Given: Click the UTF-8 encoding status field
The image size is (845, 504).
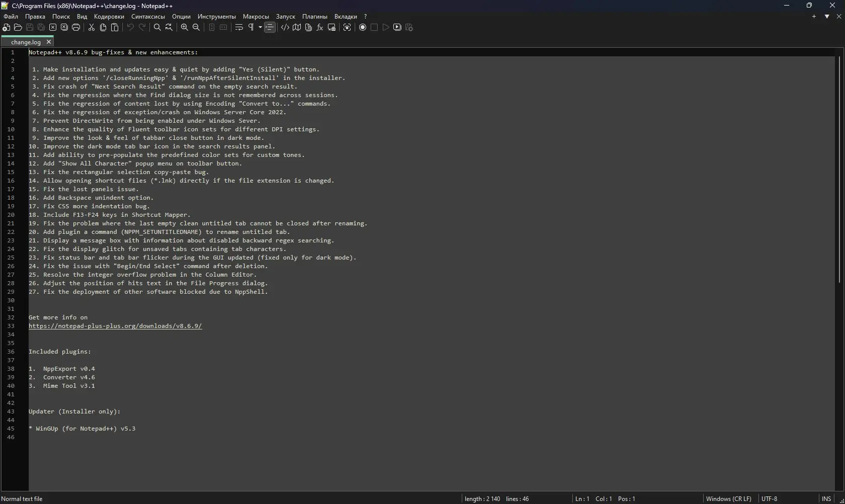Looking at the screenshot, I should 770,499.
